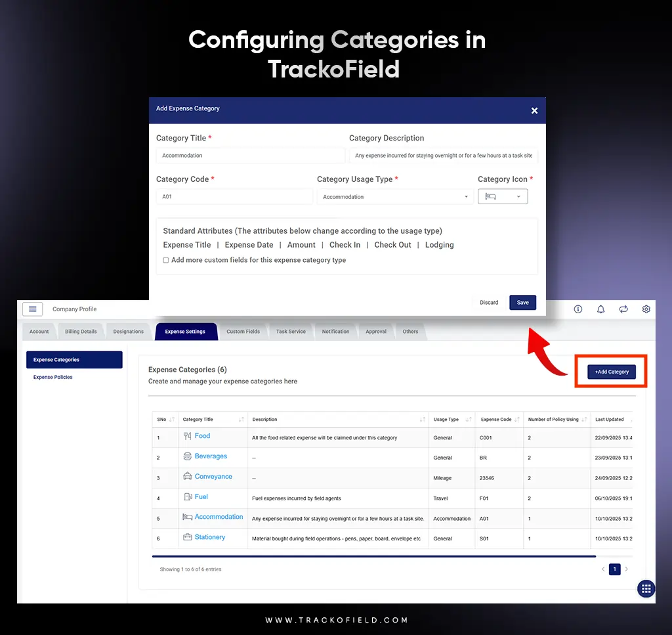Screen dimensions: 672x635
Task: Click the refresh/sync icon in the header
Action: pos(623,309)
